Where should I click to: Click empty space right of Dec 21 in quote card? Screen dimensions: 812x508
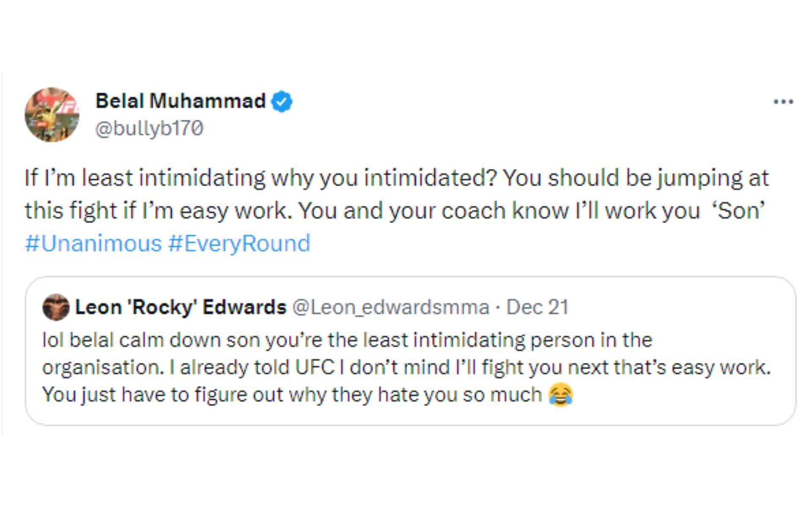677,307
